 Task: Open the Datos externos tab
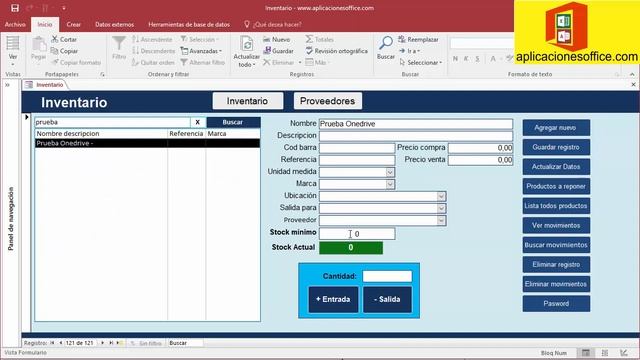point(114,24)
